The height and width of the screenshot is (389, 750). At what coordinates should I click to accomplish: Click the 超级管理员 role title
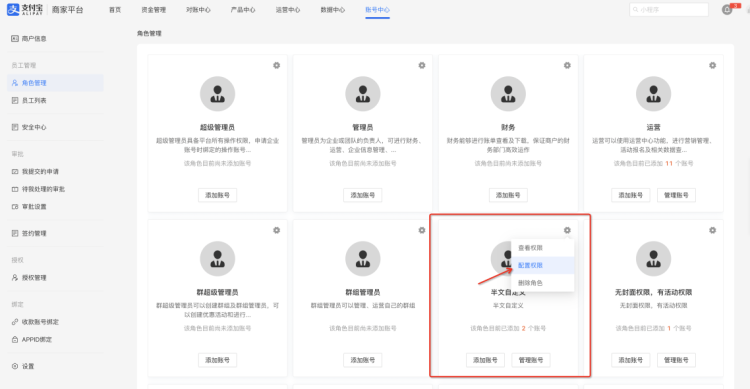click(x=218, y=127)
